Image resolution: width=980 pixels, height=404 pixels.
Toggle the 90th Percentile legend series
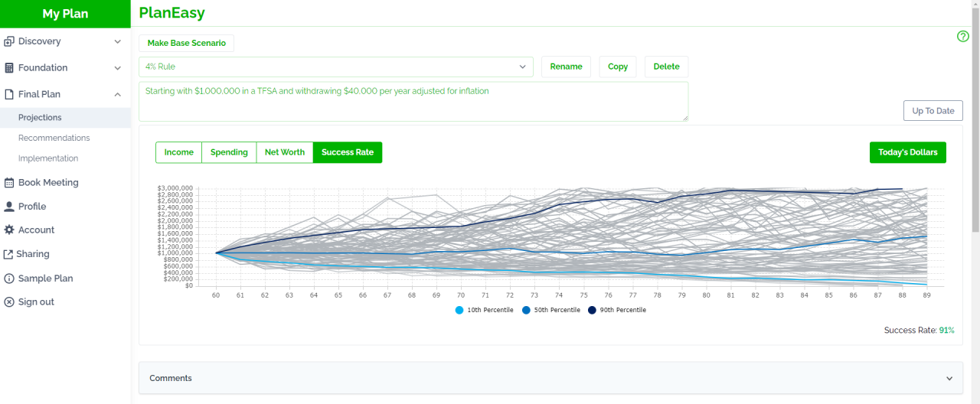point(617,310)
